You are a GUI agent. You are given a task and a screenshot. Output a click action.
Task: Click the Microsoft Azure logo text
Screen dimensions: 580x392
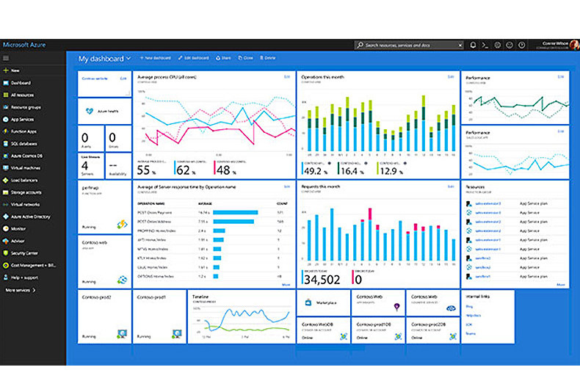coord(24,45)
